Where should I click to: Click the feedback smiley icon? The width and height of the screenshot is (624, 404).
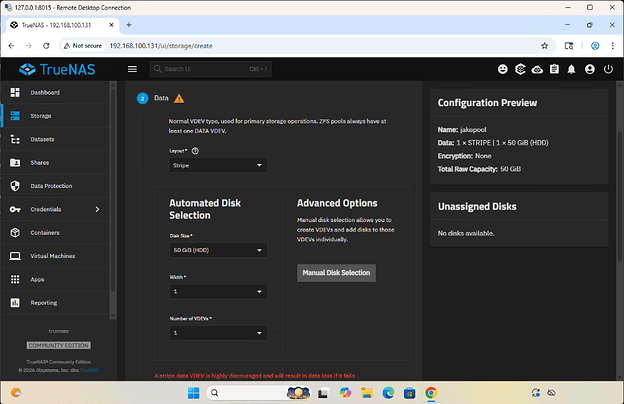coord(503,69)
